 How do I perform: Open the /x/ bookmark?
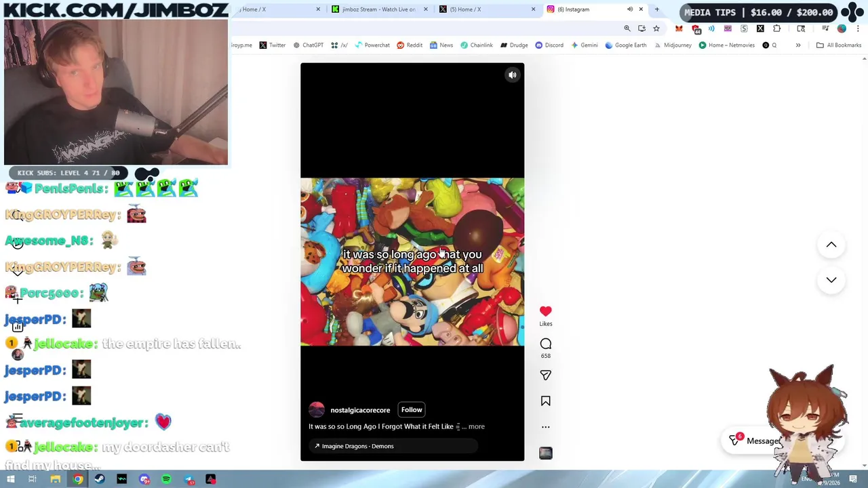pos(339,45)
